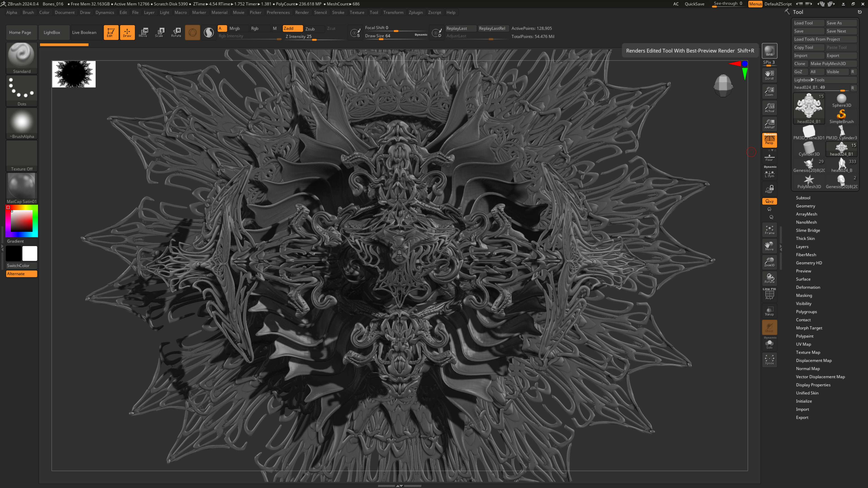The height and width of the screenshot is (488, 868).
Task: Open the Render menu
Action: coord(302,12)
